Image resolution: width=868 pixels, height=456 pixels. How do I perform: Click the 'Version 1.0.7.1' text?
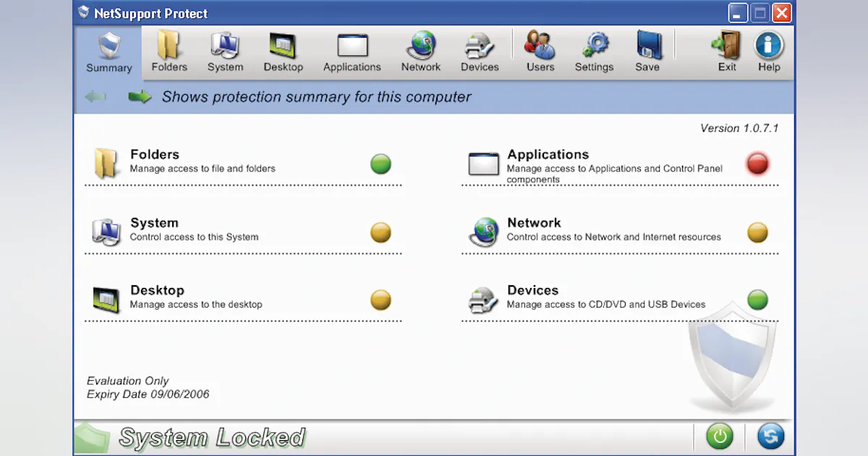pyautogui.click(x=739, y=128)
